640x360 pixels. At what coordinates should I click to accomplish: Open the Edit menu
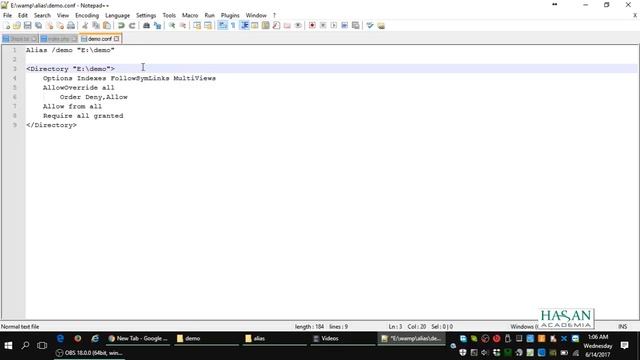point(23,15)
